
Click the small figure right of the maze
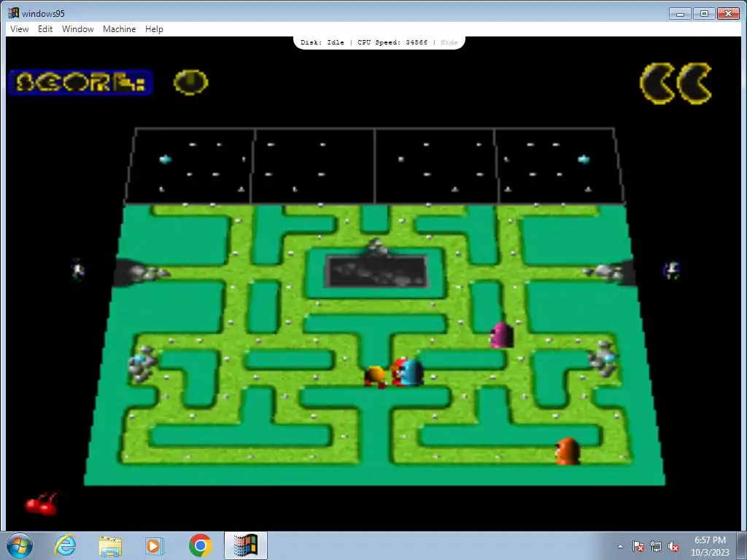672,270
